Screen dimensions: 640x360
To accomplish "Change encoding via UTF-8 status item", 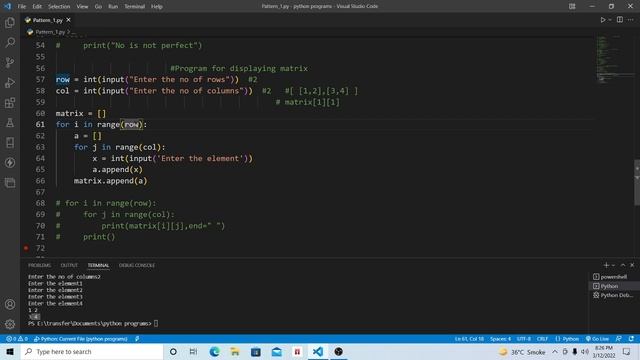I will (524, 339).
